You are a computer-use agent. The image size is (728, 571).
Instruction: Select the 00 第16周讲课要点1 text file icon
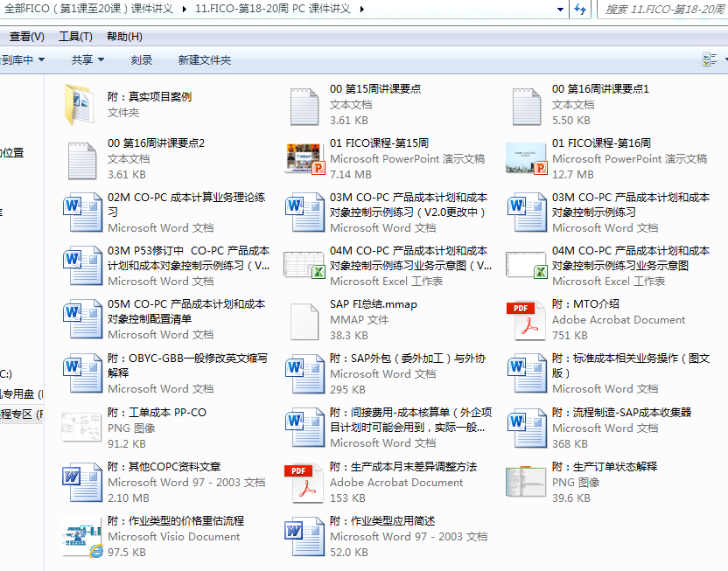point(527,108)
